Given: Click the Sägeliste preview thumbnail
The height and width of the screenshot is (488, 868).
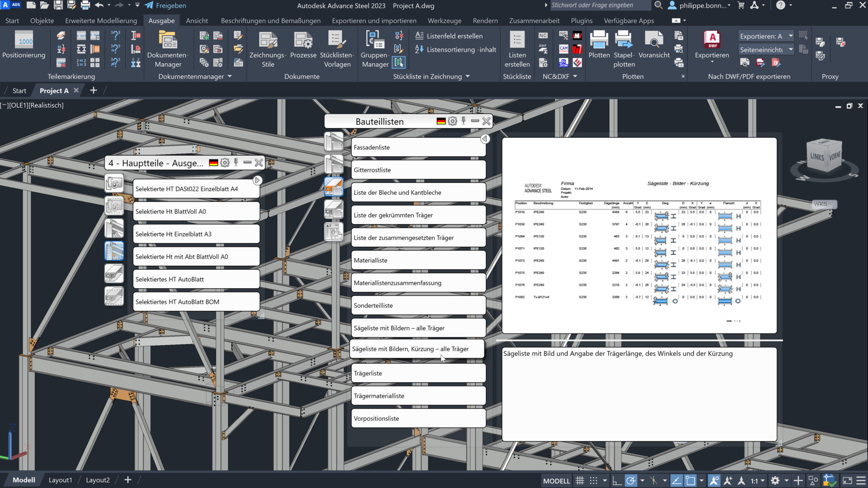Looking at the screenshot, I should 639,235.
